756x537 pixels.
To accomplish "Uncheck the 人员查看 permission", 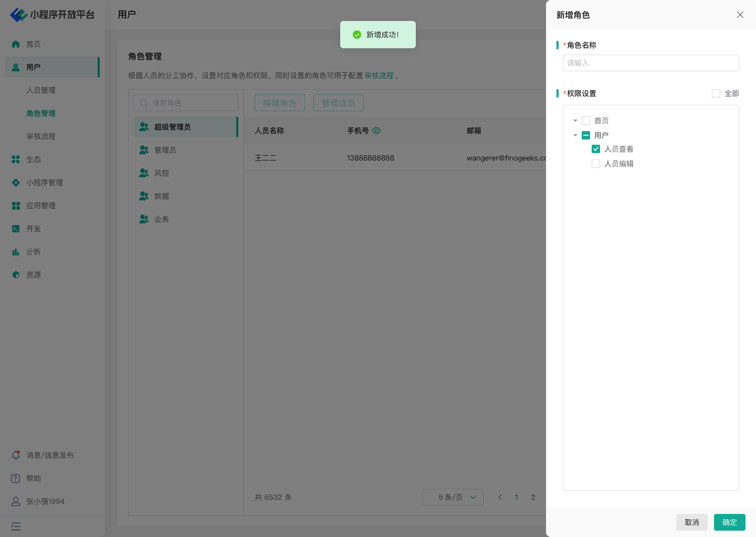I will [596, 149].
